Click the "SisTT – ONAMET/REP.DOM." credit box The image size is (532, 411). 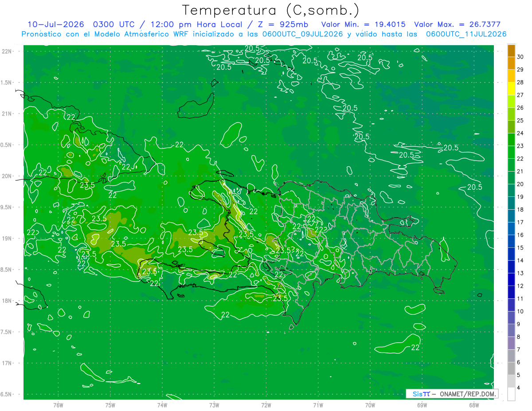point(452,394)
